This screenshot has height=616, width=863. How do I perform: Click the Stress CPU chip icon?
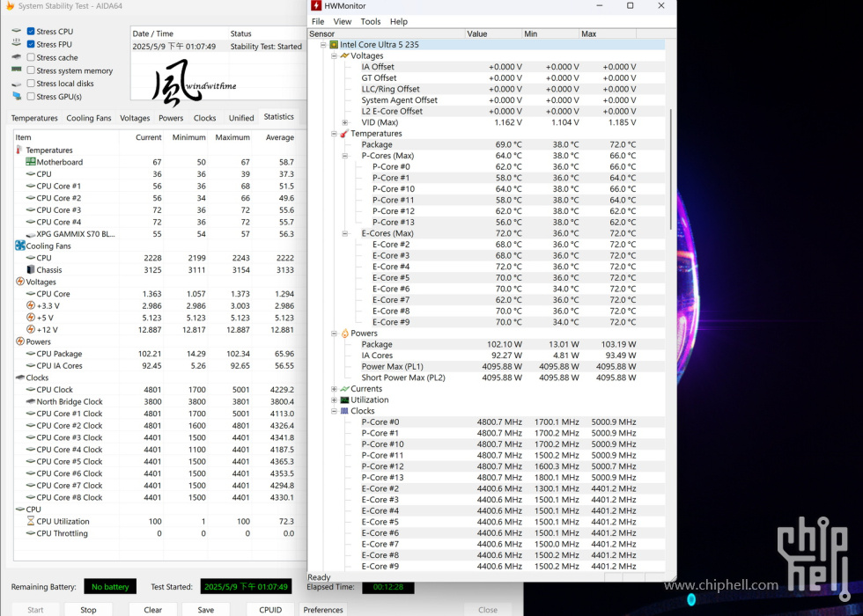(x=17, y=32)
